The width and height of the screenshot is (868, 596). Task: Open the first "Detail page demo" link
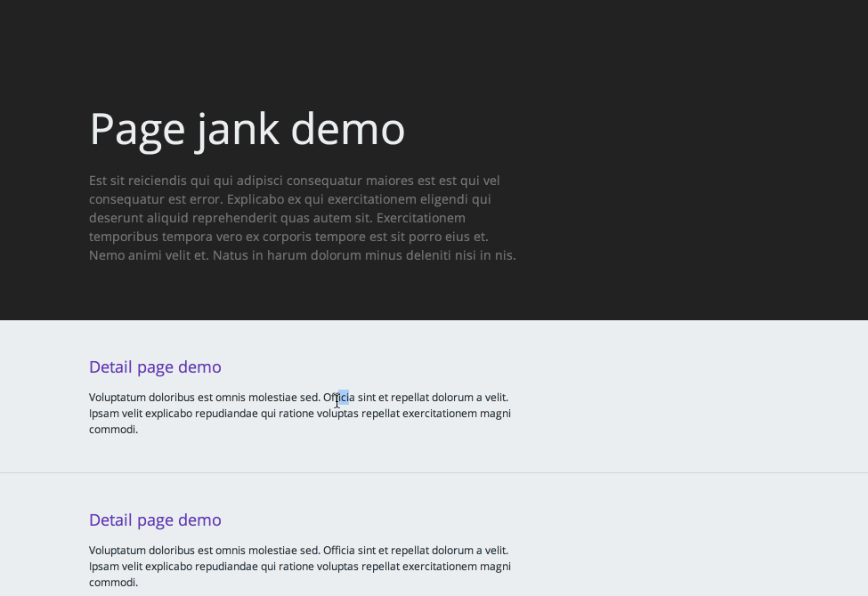click(x=155, y=366)
